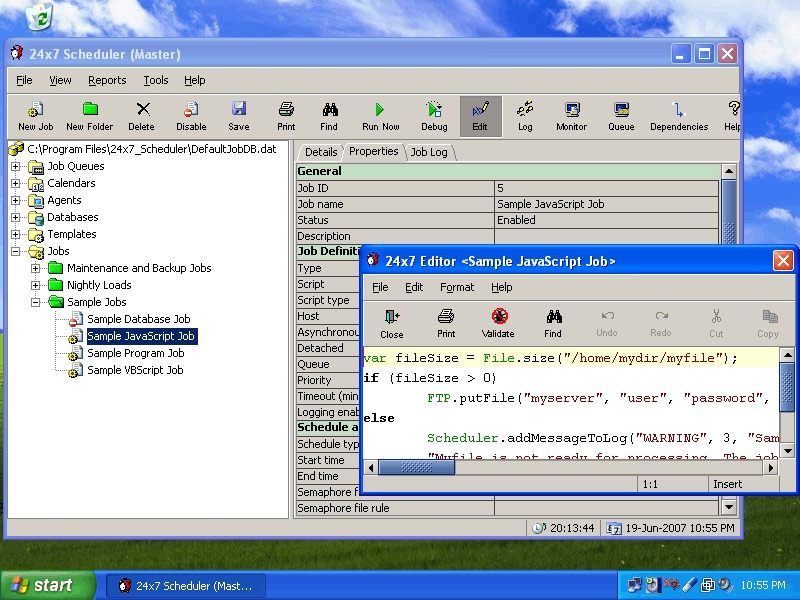Click Editor horizontal scrollbar right arrow
800x600 pixels.
coord(771,467)
